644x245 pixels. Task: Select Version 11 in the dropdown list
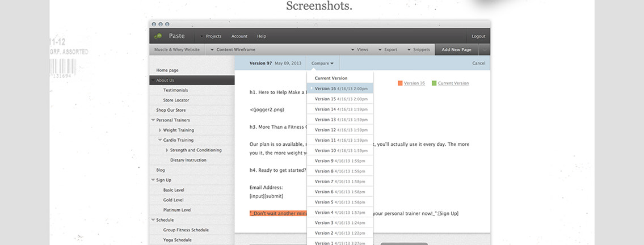coord(340,140)
